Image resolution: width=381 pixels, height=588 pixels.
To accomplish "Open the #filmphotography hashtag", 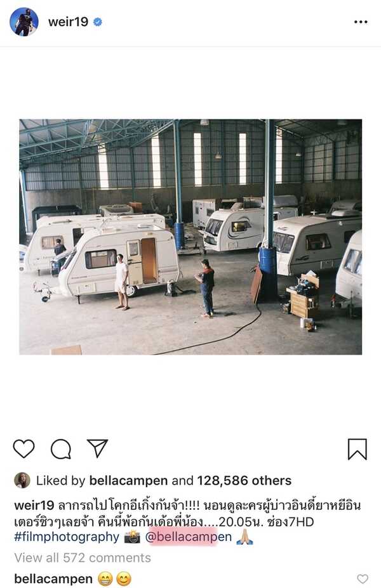I will (67, 537).
